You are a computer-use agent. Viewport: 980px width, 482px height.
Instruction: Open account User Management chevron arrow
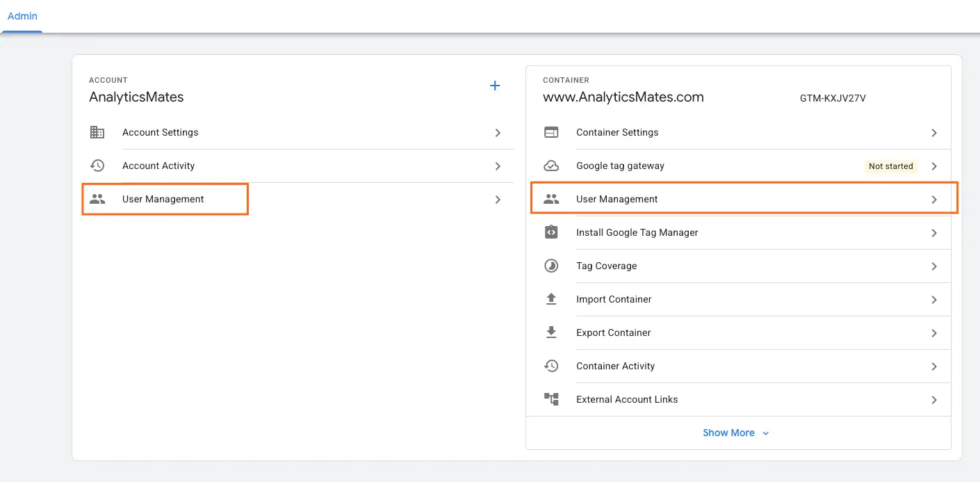(498, 199)
